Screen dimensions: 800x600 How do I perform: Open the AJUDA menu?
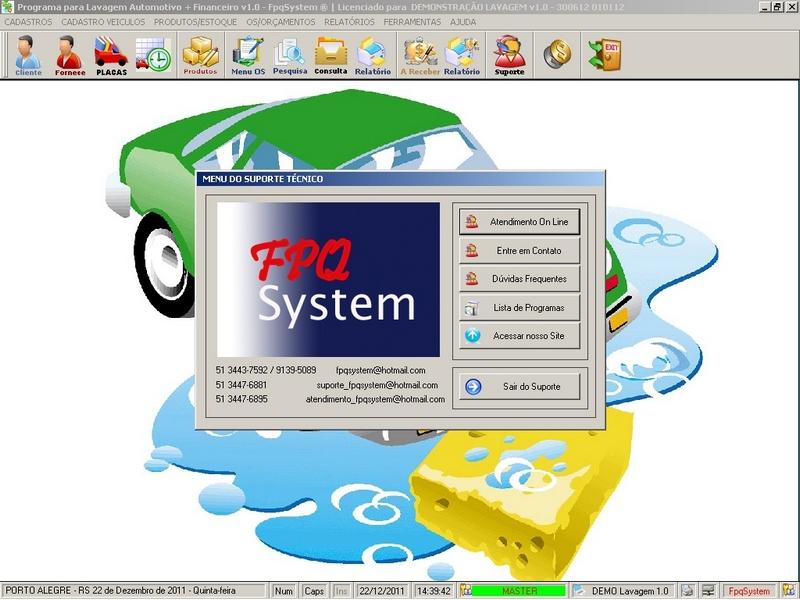pyautogui.click(x=463, y=22)
